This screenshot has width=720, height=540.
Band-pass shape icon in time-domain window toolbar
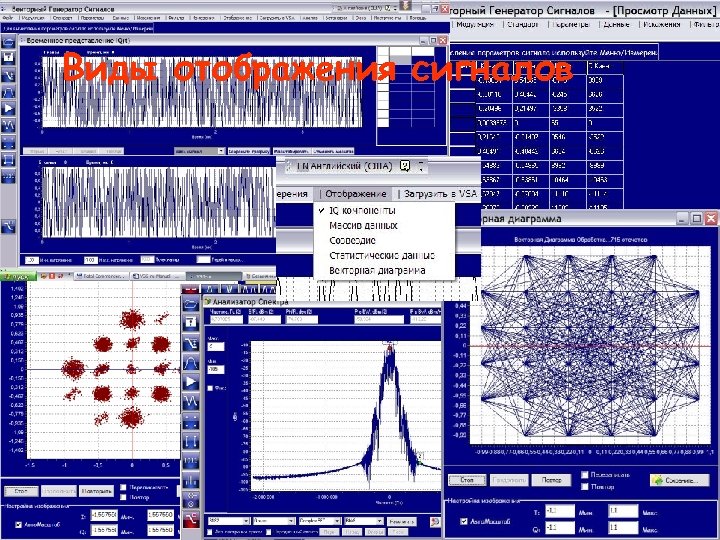click(x=8, y=92)
